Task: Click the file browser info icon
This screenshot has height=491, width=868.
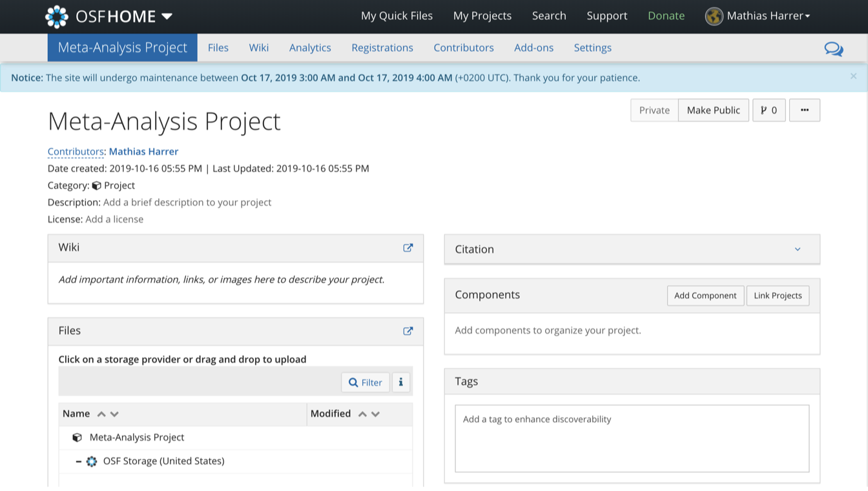Action: (x=400, y=382)
